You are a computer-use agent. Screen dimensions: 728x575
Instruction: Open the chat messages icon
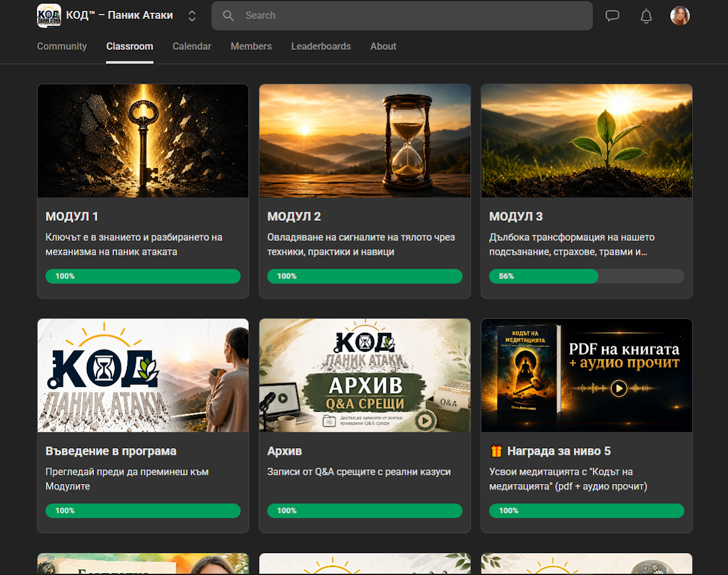612,16
